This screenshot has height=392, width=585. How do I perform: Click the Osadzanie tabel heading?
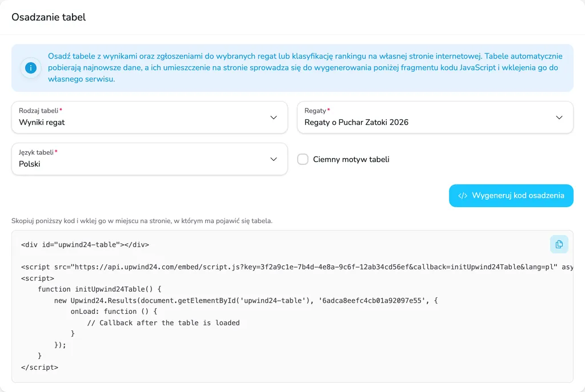click(49, 17)
